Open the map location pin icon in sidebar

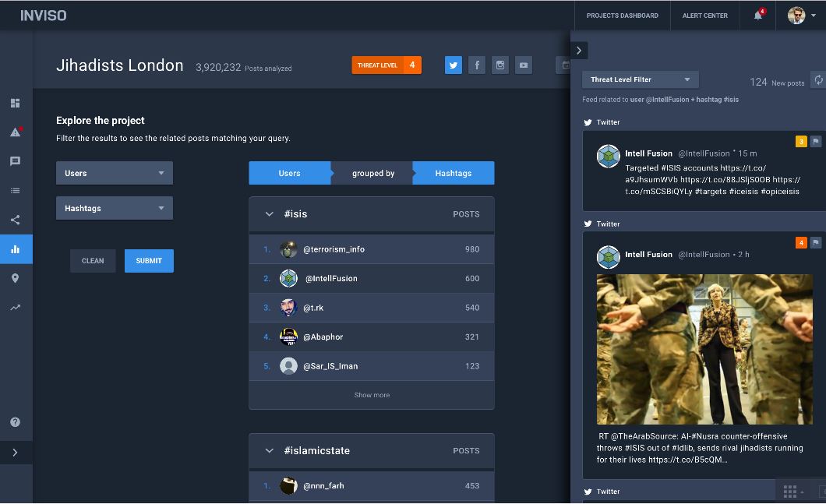point(15,278)
